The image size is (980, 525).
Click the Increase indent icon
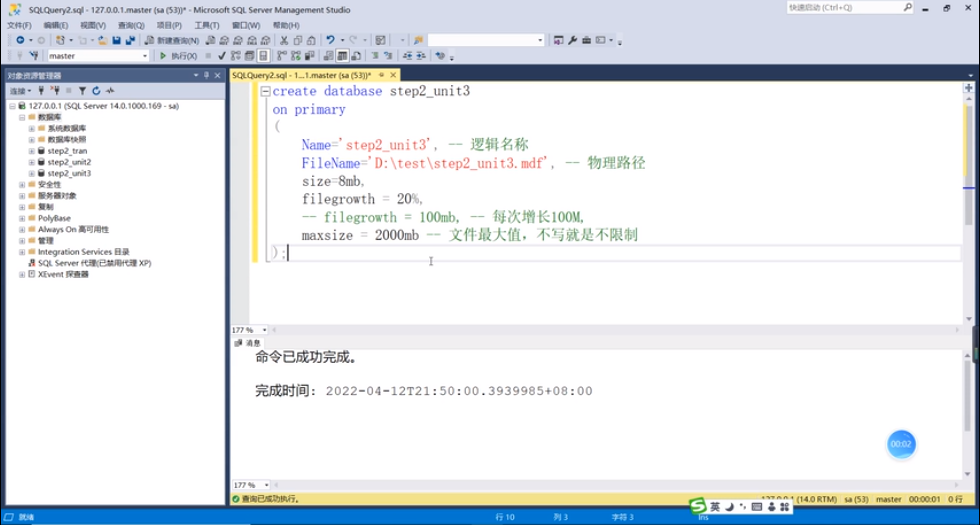(x=421, y=56)
